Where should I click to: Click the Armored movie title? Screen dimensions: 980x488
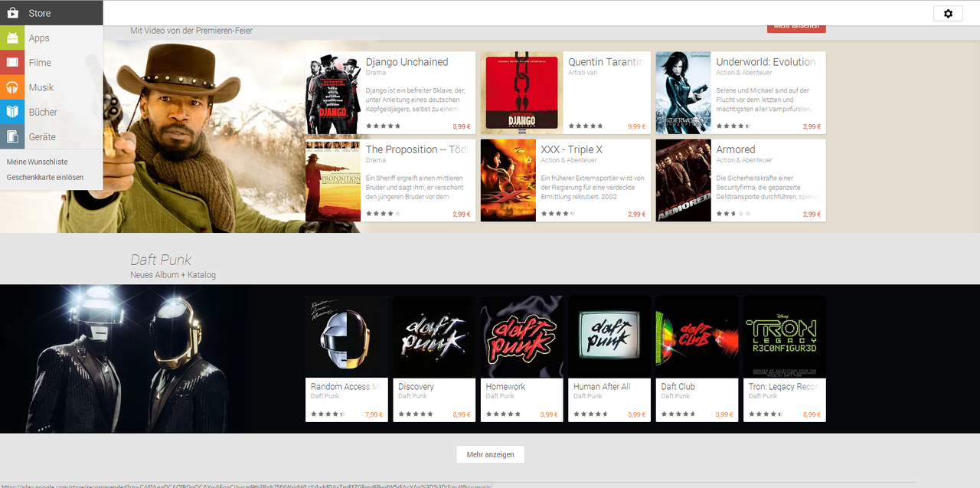click(736, 149)
